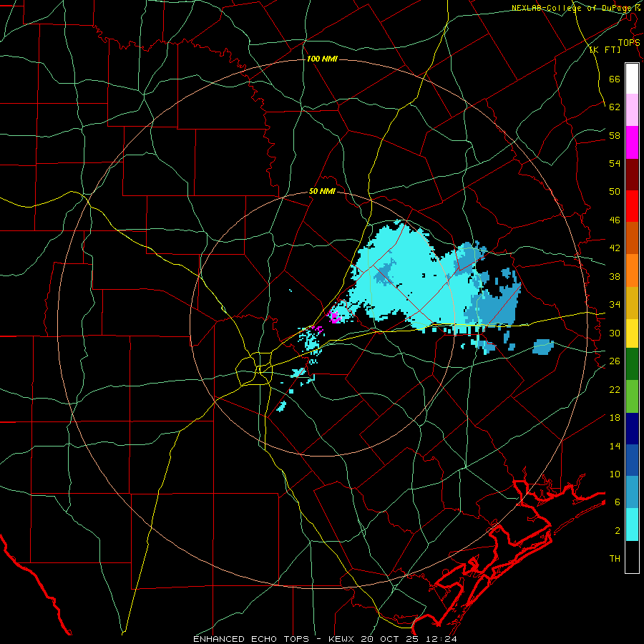Image resolution: width=644 pixels, height=644 pixels.
Task: Click the '6' legend value
Action: [617, 502]
